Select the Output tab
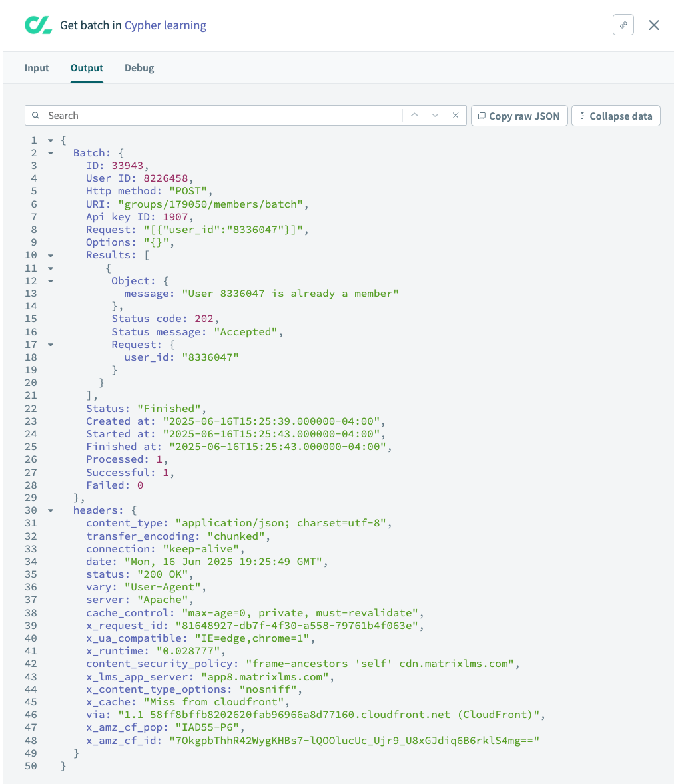The width and height of the screenshot is (674, 784). point(87,68)
